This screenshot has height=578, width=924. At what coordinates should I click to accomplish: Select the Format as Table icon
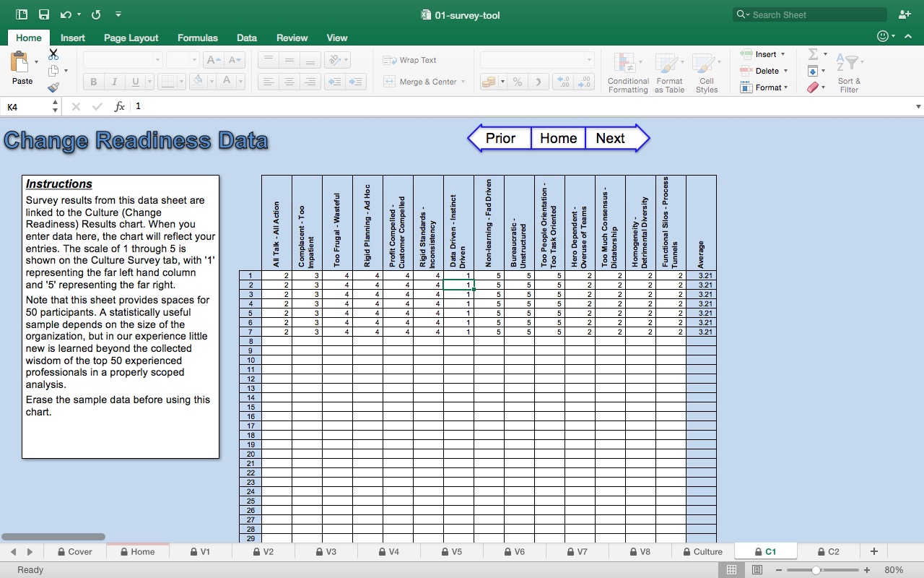(668, 72)
